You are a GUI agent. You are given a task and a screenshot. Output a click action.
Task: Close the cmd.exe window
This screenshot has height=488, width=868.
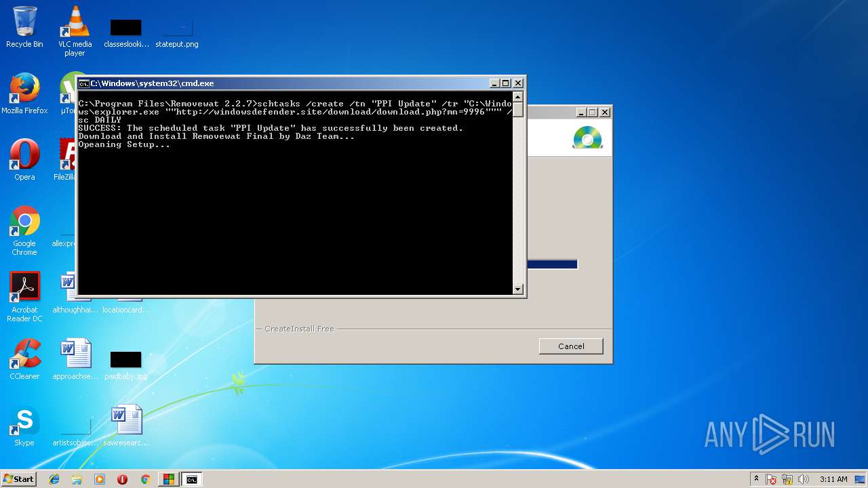(x=518, y=83)
